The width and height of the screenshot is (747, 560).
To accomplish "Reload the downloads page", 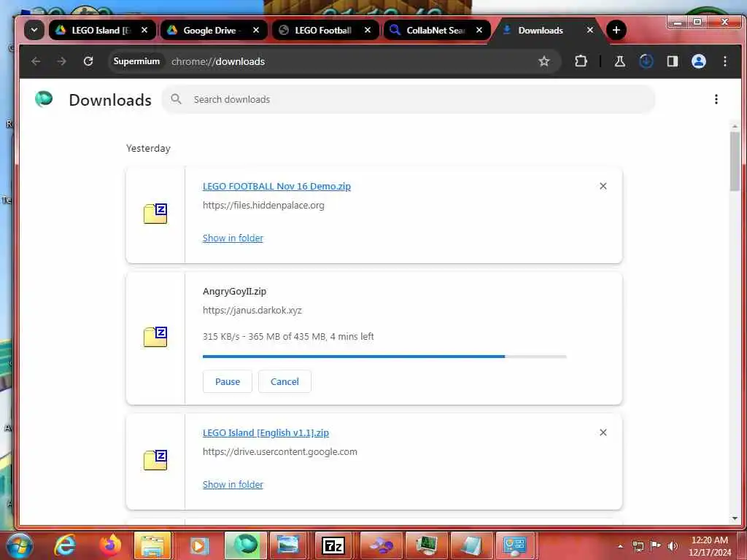I will click(88, 61).
